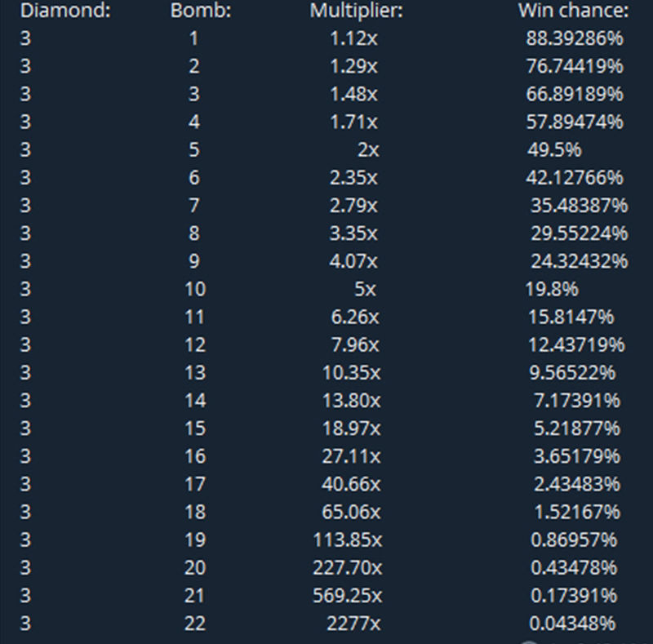
Task: Select the 0.17391% win chance
Action: (x=574, y=596)
